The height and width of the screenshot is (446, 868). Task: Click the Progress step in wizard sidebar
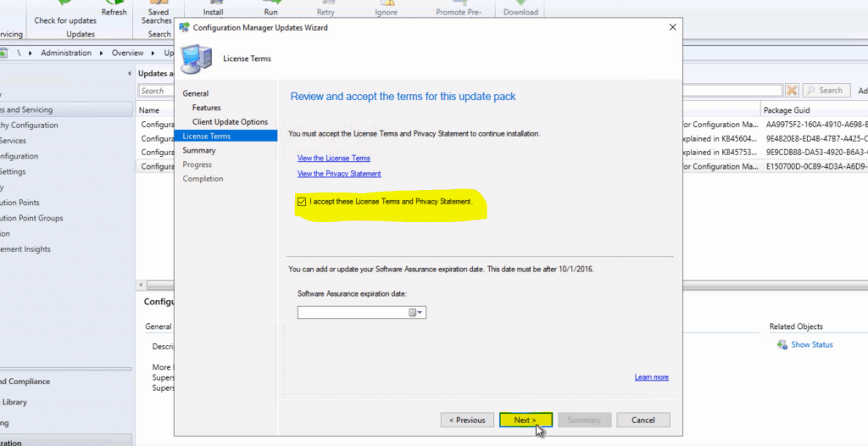197,164
